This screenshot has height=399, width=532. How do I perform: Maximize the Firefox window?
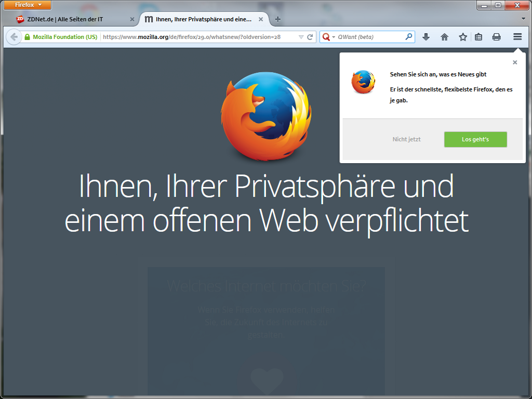(498, 5)
